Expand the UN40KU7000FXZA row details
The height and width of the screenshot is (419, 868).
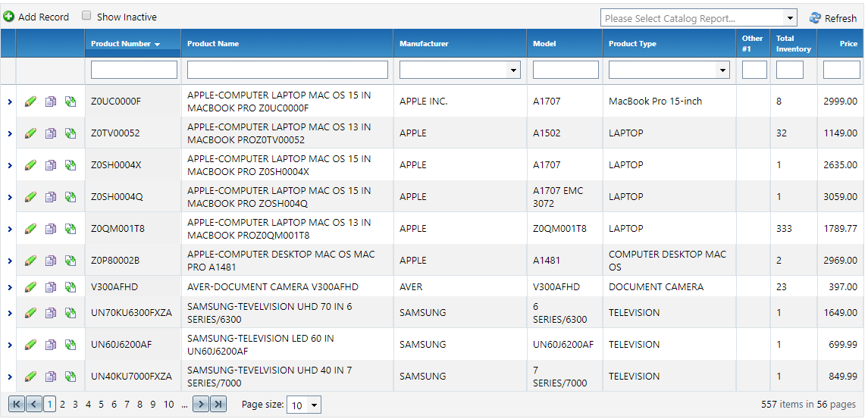pos(9,377)
